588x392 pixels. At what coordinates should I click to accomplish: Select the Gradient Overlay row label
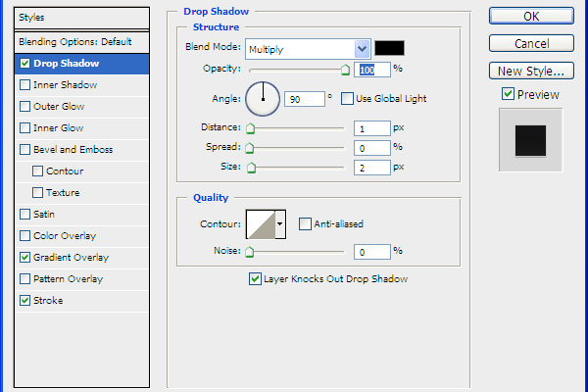pyautogui.click(x=71, y=258)
